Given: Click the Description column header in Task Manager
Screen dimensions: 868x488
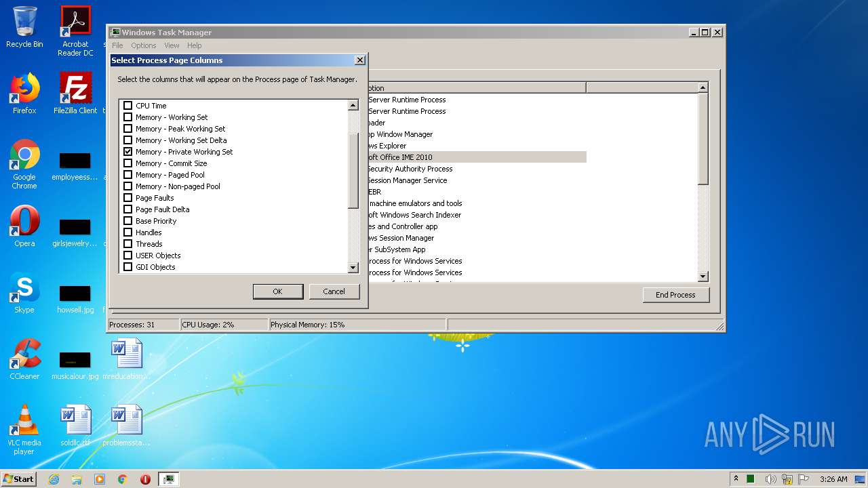Looking at the screenshot, I should pyautogui.click(x=477, y=87).
